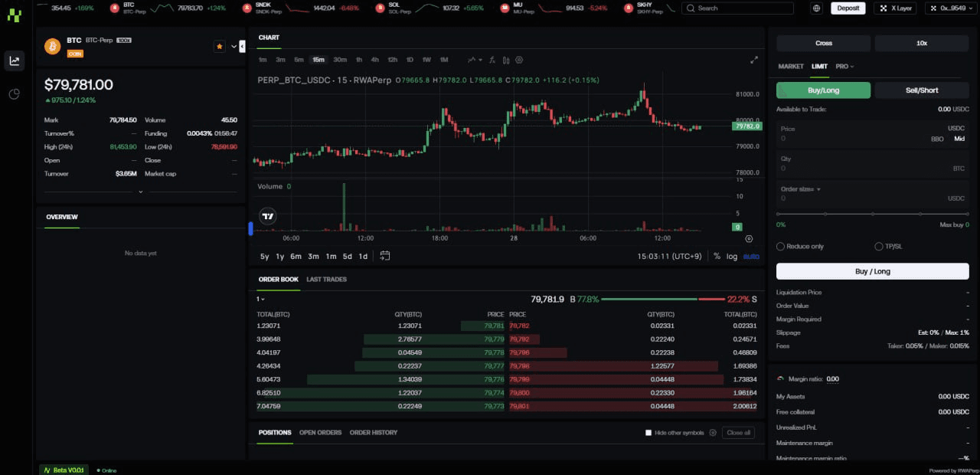Switch to the OPEN ORDERS tab
980x475 pixels.
[320, 433]
